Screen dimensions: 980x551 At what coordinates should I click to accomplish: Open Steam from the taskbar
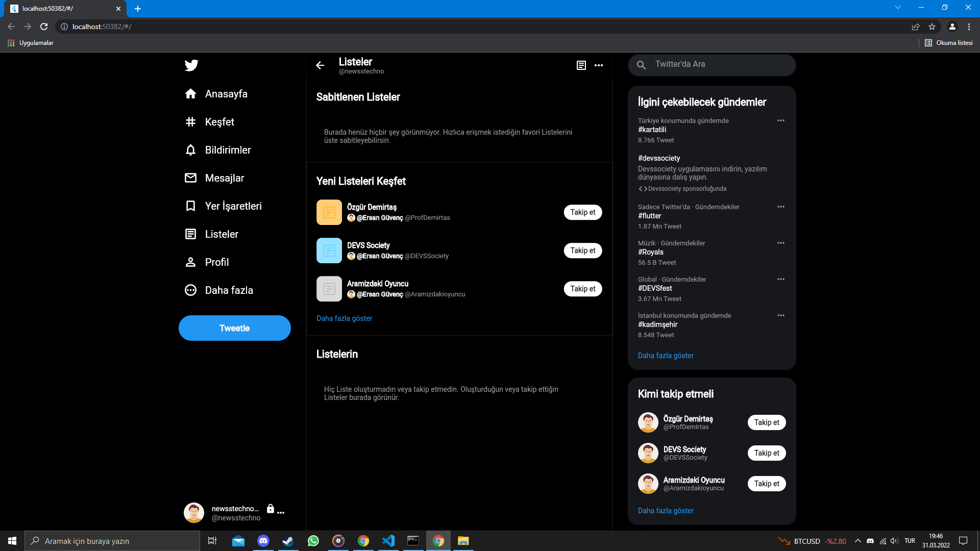[288, 541]
